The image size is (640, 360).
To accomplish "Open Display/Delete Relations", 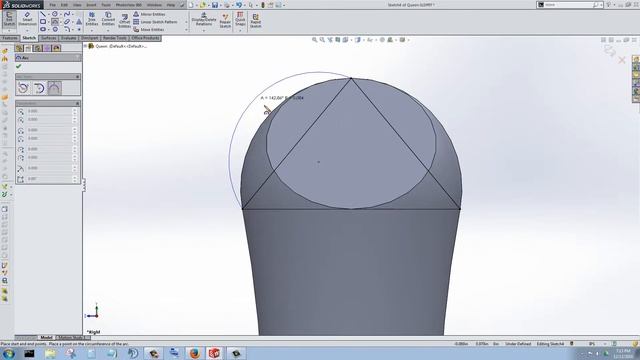I will [x=204, y=19].
